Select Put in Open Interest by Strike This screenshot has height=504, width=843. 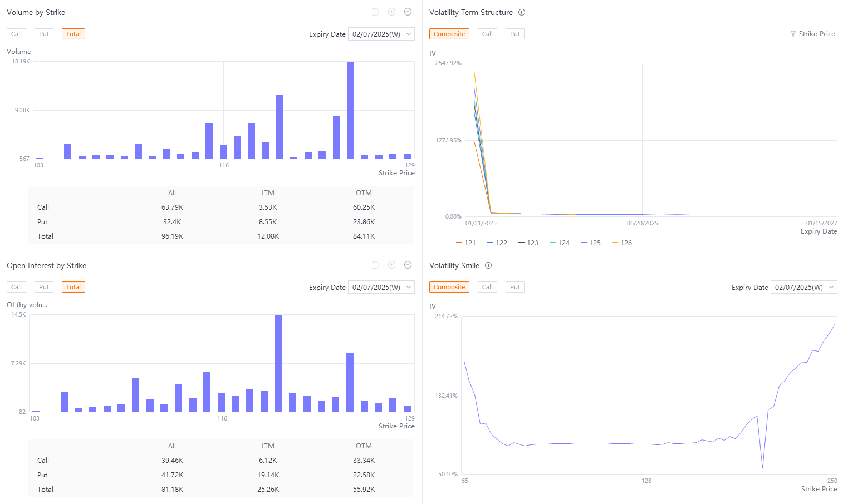44,287
